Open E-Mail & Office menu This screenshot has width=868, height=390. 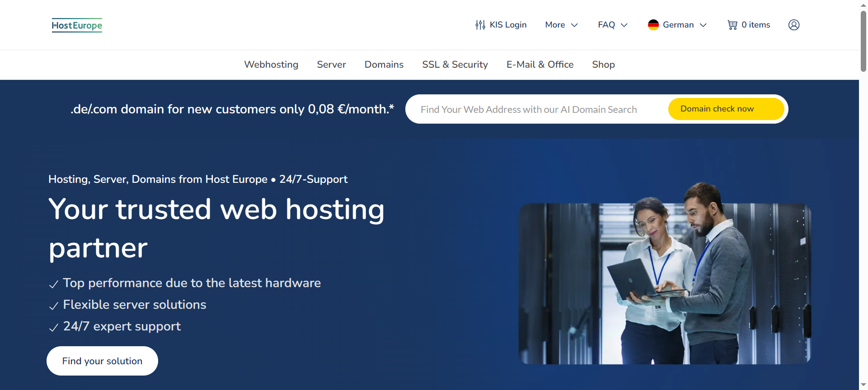540,65
